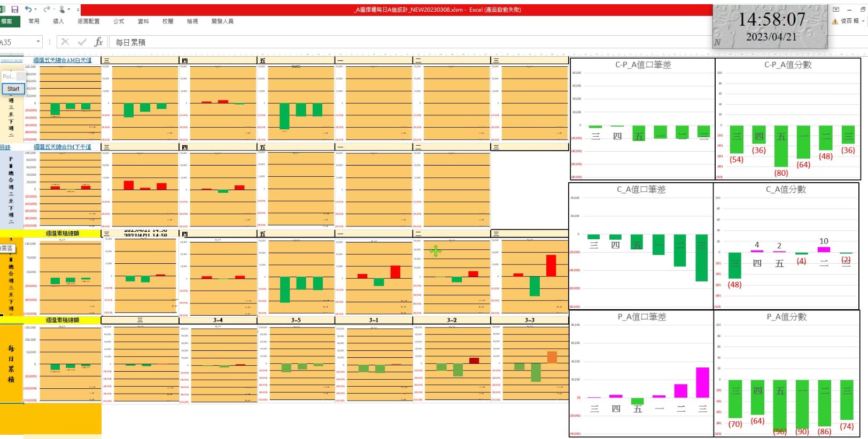Click the 10 data label in C_A值分數 chart
Image resolution: width=868 pixels, height=439 pixels.
[x=824, y=241]
